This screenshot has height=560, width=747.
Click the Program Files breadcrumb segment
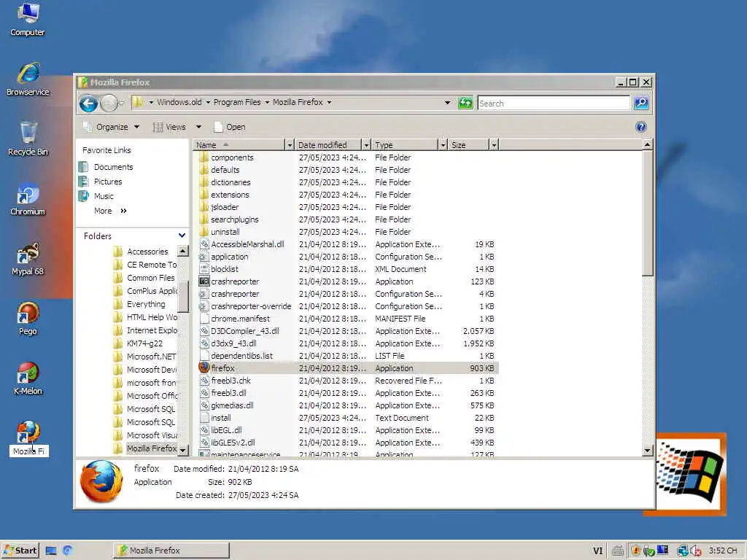point(237,102)
